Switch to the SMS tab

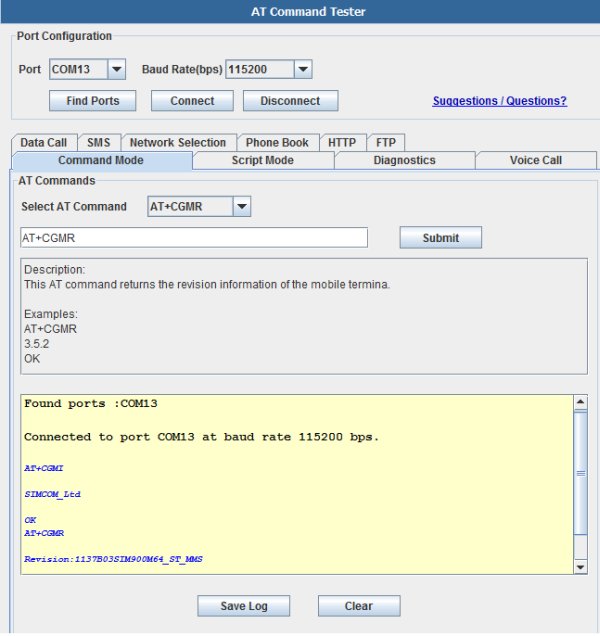(x=99, y=142)
